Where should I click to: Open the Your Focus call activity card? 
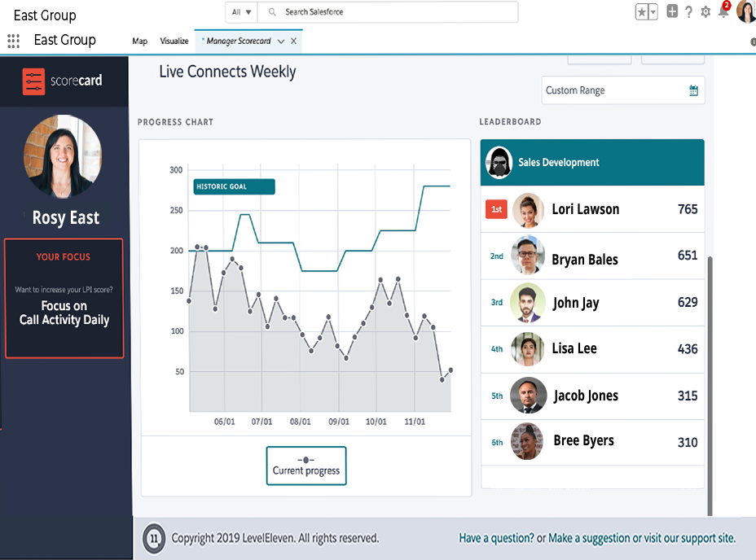click(x=64, y=298)
